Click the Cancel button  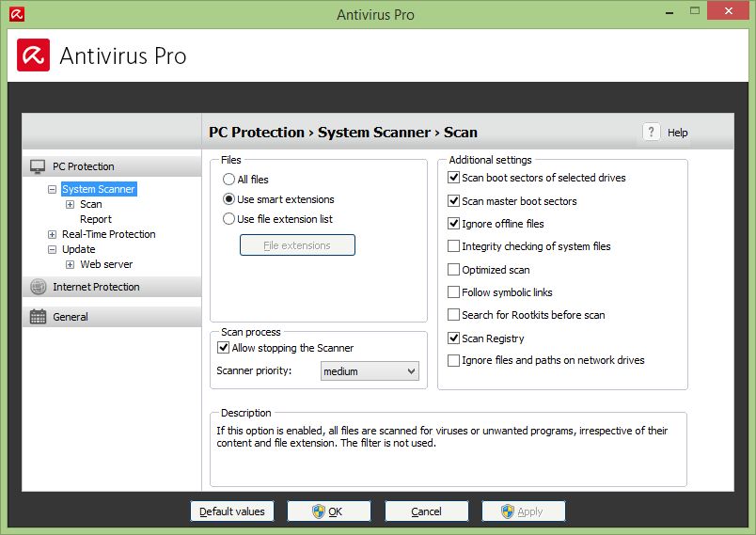click(426, 511)
